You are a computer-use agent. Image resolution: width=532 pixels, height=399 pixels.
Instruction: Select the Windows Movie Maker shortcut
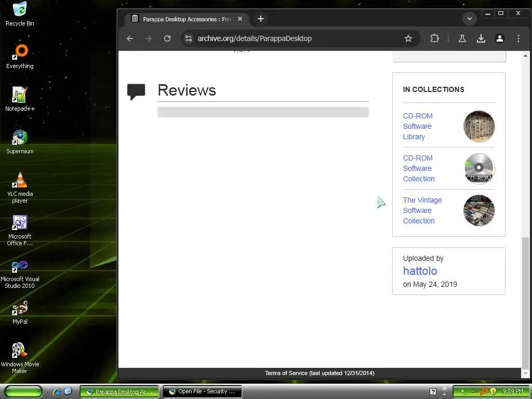click(x=20, y=358)
